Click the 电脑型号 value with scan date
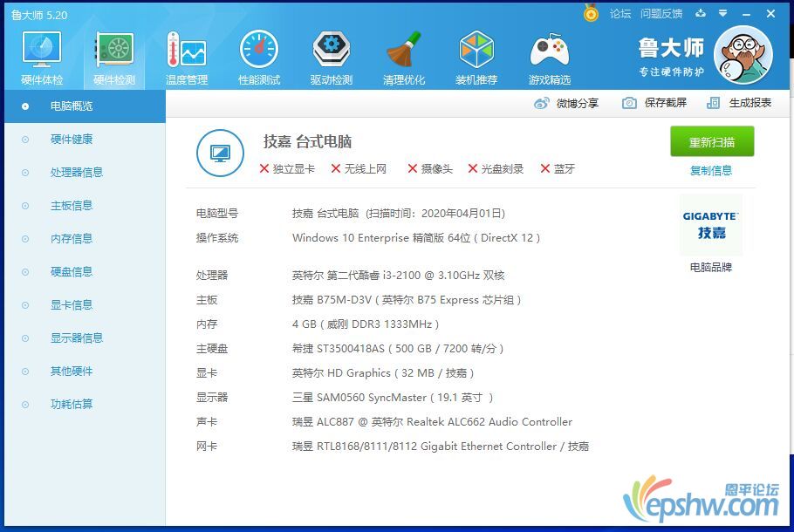This screenshot has width=794, height=532. point(399,214)
